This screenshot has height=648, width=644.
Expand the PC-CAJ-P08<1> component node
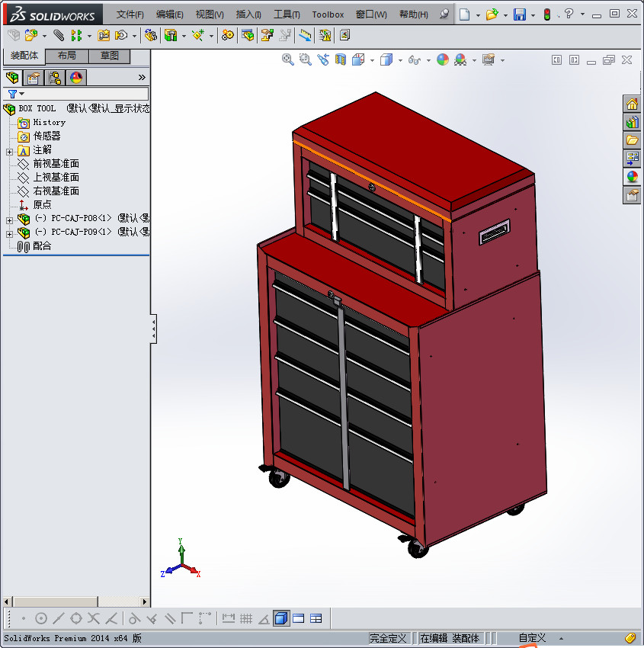pos(9,220)
